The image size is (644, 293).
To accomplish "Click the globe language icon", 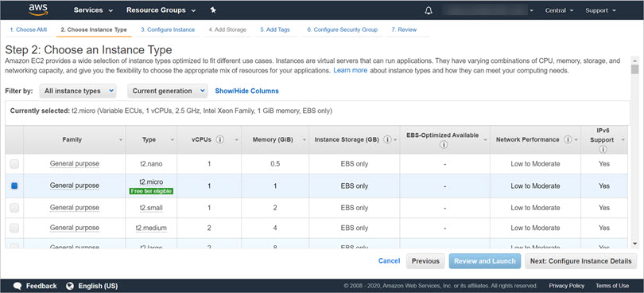I will pyautogui.click(x=70, y=286).
